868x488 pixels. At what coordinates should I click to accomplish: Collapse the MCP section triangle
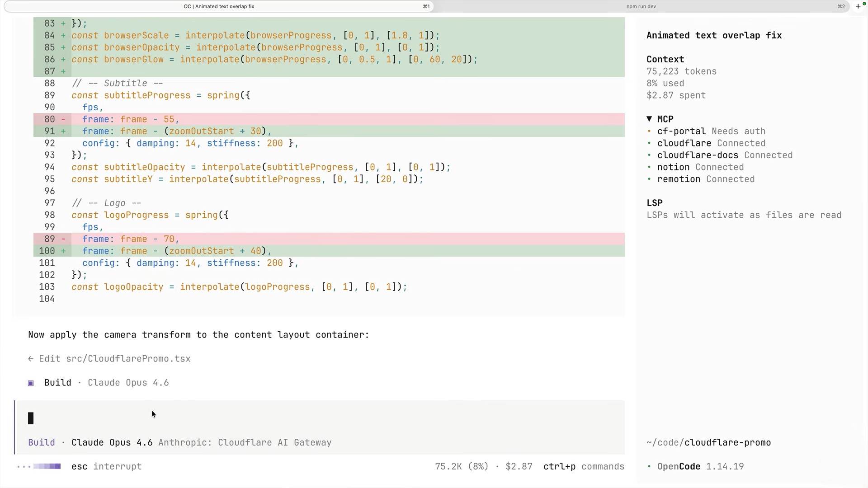pos(649,119)
